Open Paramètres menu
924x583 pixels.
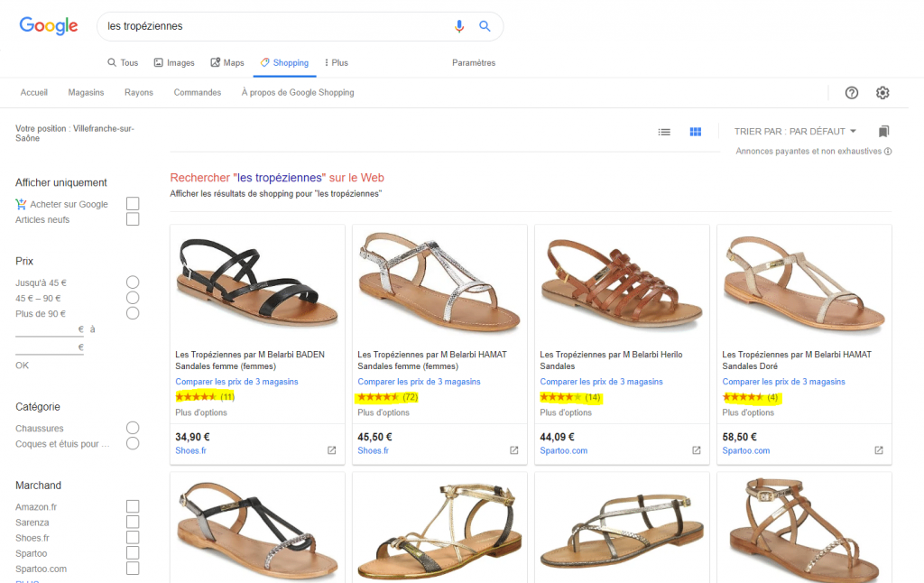pos(474,62)
